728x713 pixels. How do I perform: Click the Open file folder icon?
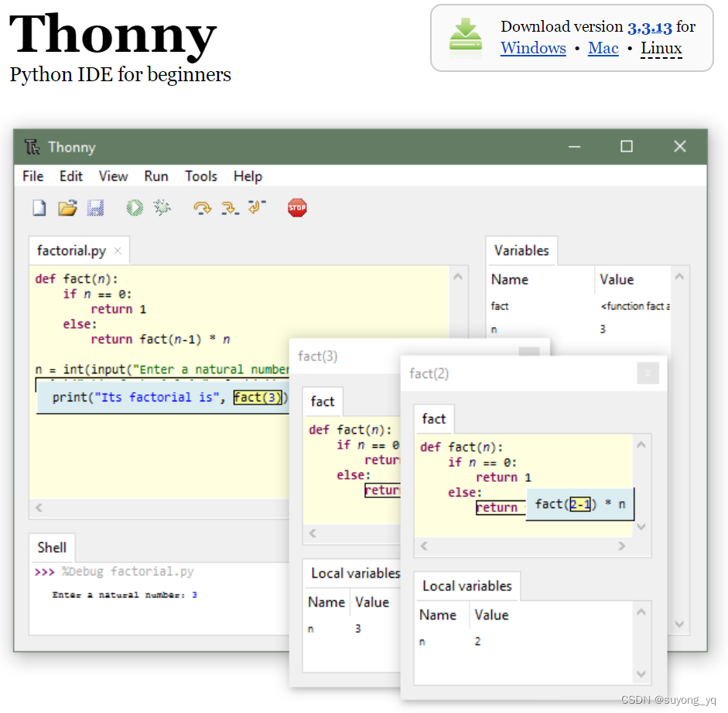(67, 208)
